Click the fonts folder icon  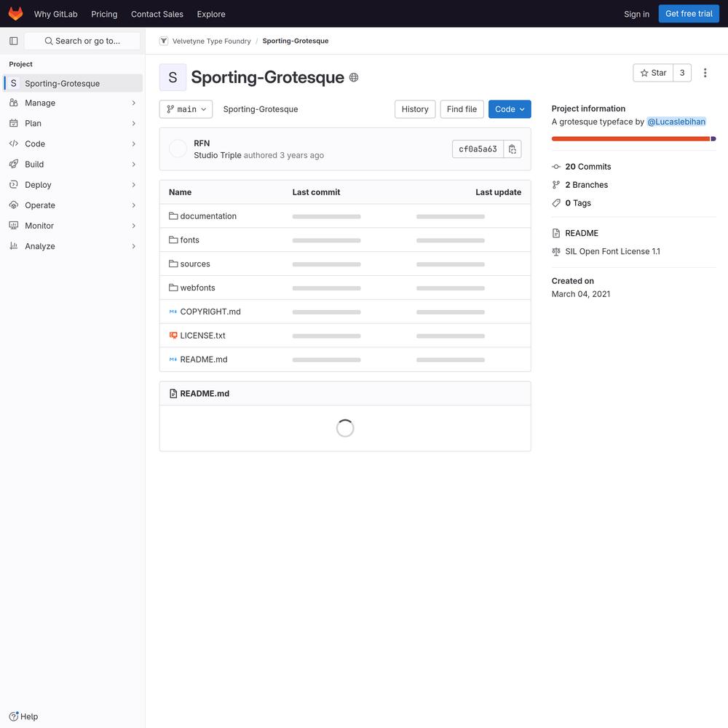(173, 240)
